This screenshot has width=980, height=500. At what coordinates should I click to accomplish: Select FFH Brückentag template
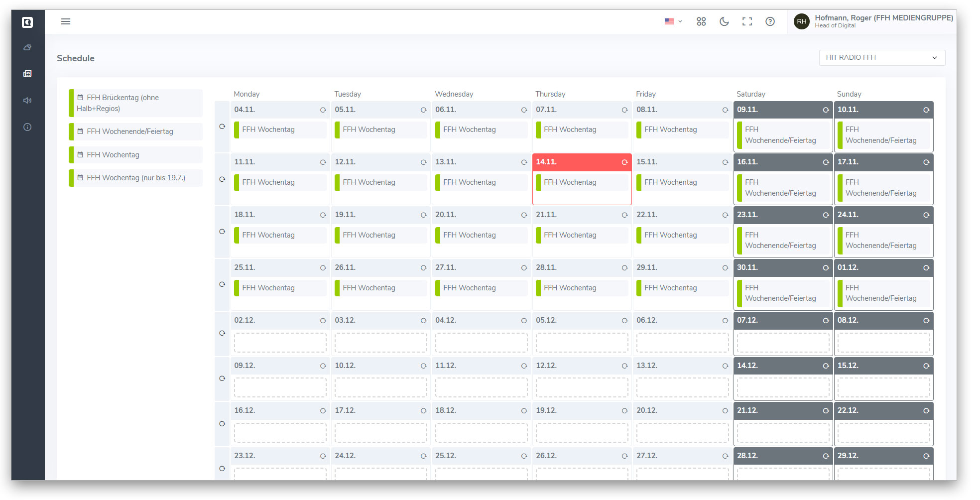point(136,103)
